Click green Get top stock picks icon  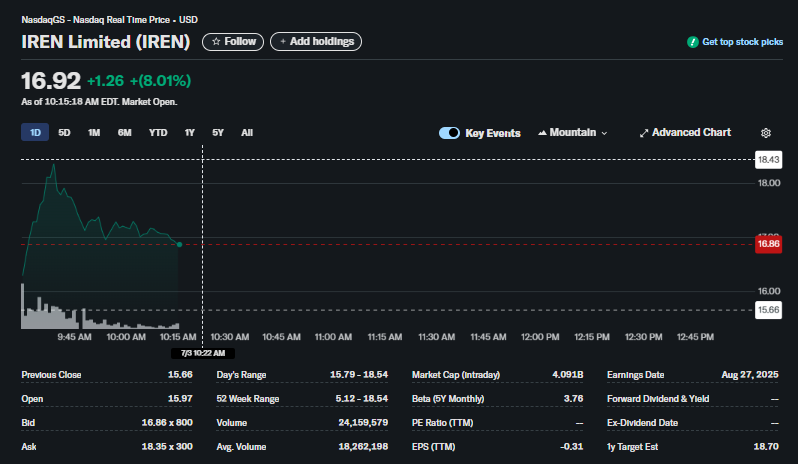[x=692, y=42]
